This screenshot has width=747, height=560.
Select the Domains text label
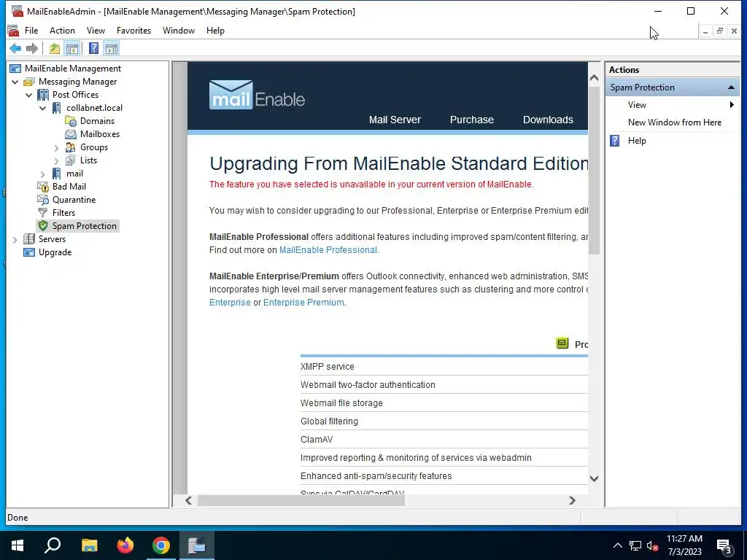97,121
